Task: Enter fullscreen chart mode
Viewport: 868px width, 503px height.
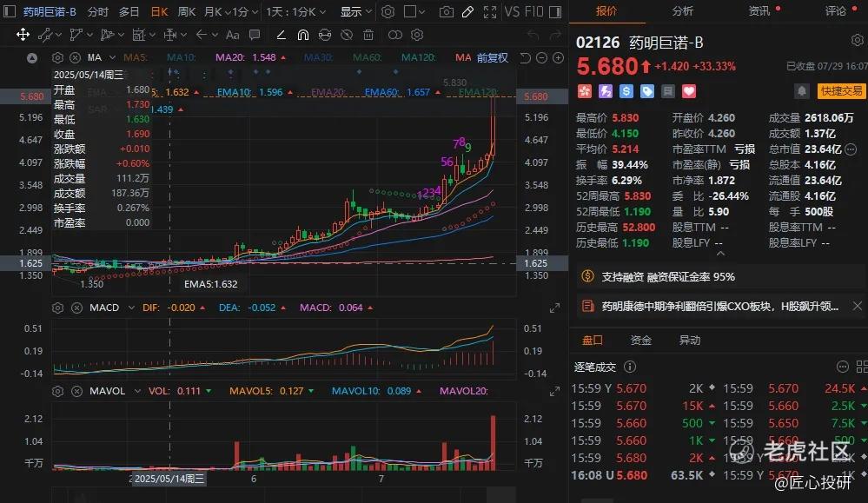Action: [490, 11]
